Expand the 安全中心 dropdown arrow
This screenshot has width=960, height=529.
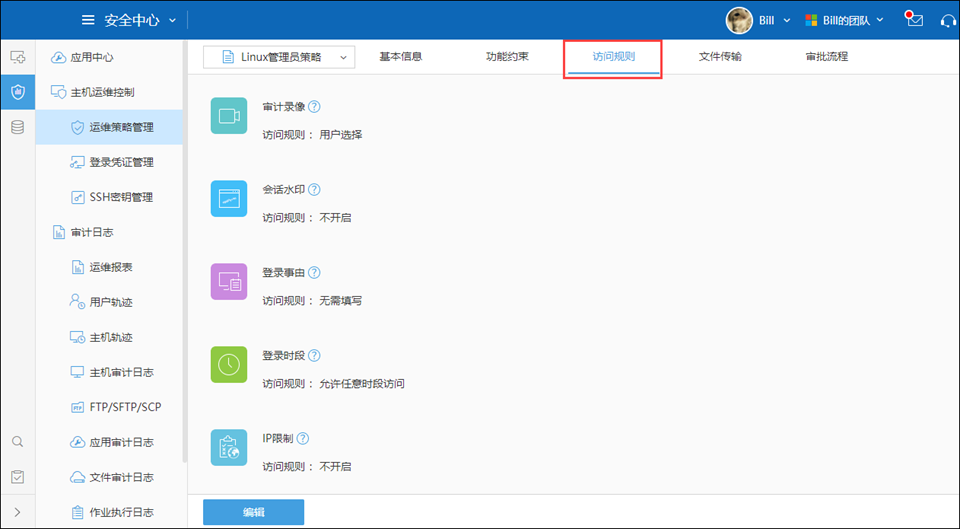click(x=173, y=20)
